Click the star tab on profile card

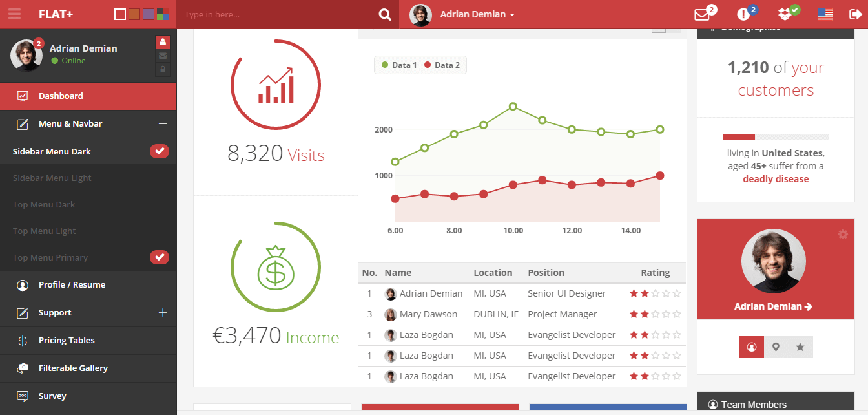coord(800,347)
